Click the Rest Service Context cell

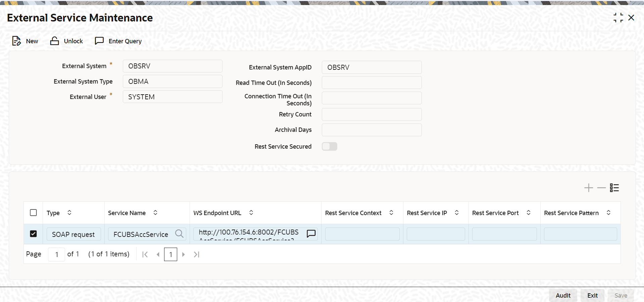(362, 234)
